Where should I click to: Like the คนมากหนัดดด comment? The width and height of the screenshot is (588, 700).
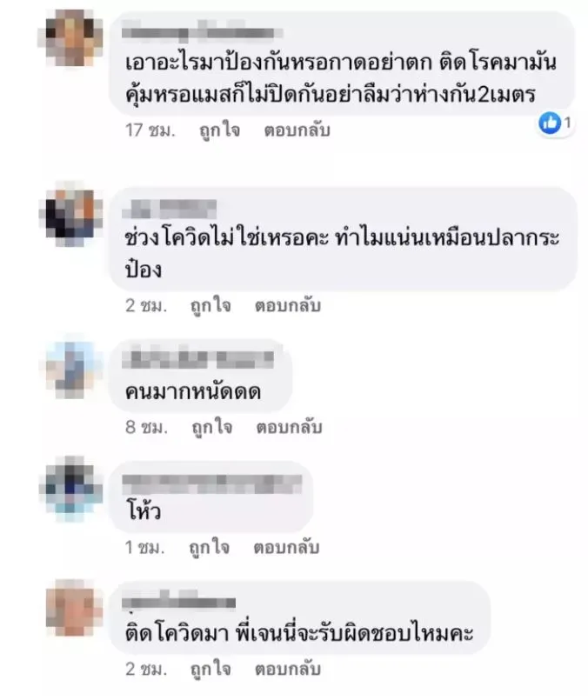[212, 427]
